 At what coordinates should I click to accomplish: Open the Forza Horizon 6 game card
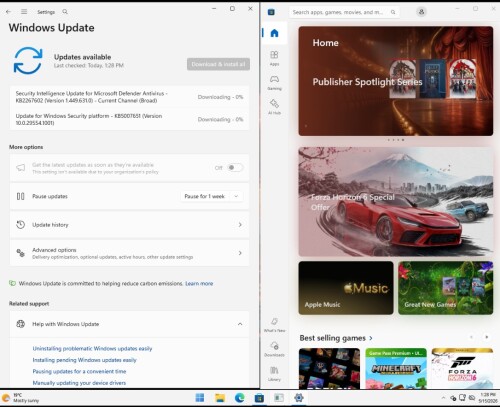click(x=462, y=368)
